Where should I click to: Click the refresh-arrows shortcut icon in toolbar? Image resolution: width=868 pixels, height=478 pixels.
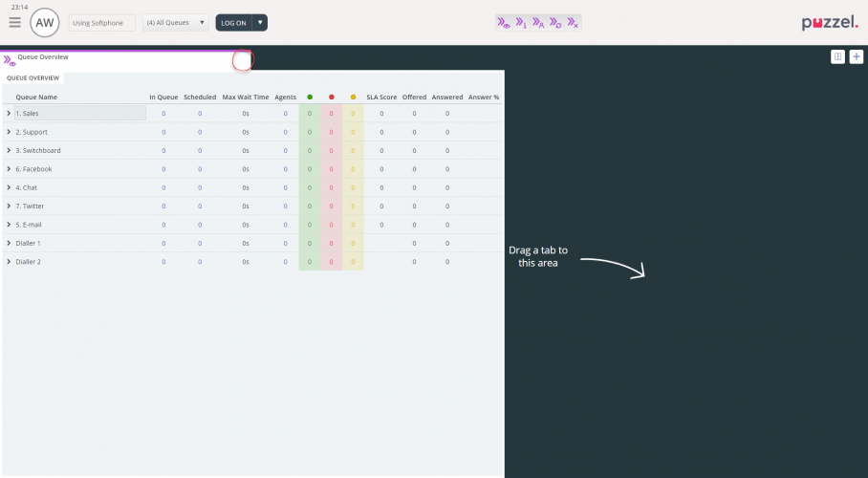coord(555,22)
